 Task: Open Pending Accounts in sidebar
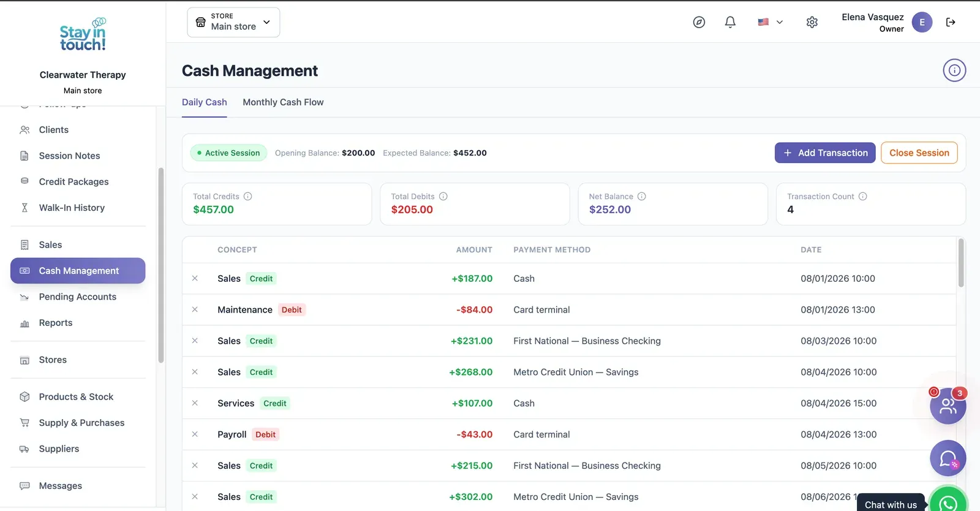[78, 297]
